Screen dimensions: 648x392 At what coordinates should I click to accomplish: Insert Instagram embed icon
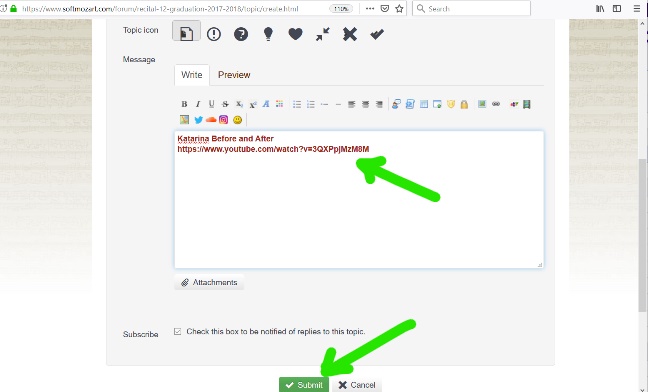(224, 120)
